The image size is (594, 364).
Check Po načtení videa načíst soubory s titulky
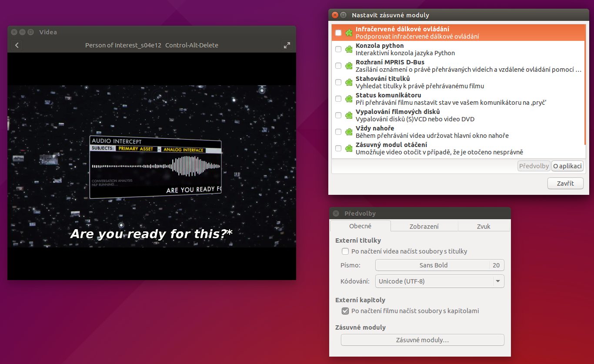[345, 251]
